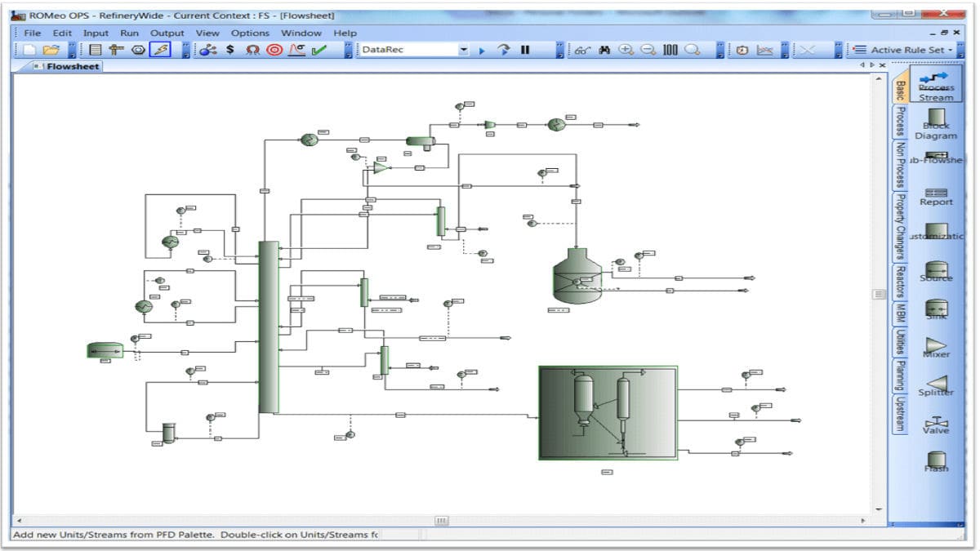Pick the Mixer unit from the palette
This screenshot has width=980, height=551.
(936, 349)
